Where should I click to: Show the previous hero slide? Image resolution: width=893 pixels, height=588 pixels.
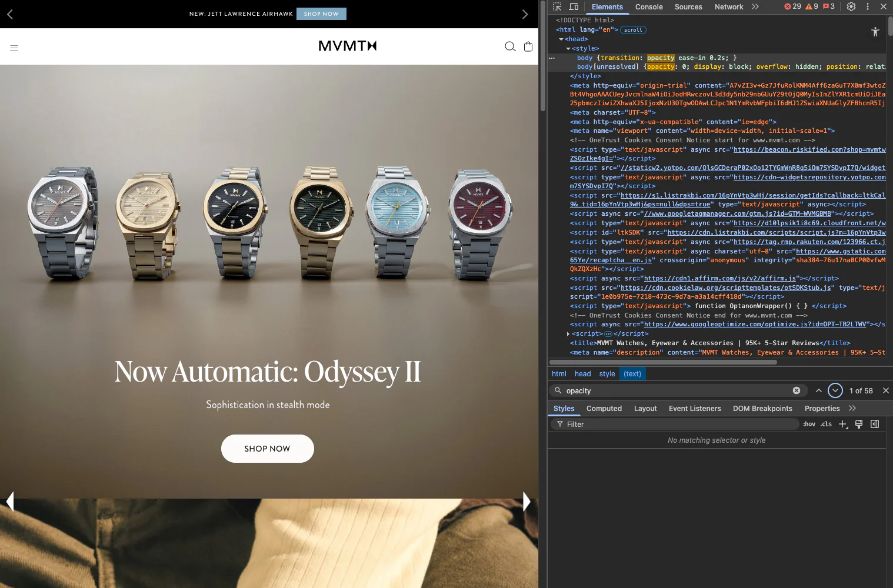[10, 501]
